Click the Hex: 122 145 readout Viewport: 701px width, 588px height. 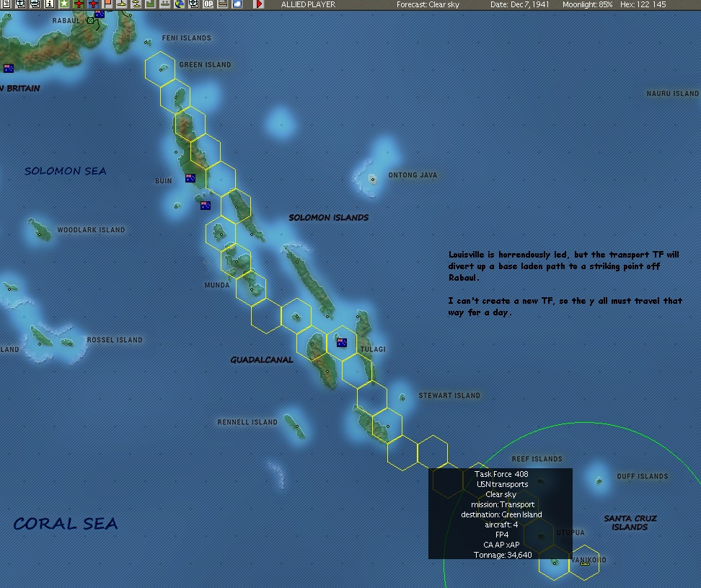coord(643,4)
